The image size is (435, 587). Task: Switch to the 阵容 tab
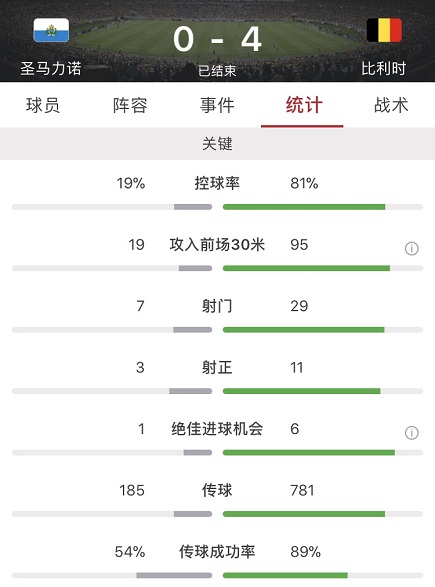tap(130, 105)
